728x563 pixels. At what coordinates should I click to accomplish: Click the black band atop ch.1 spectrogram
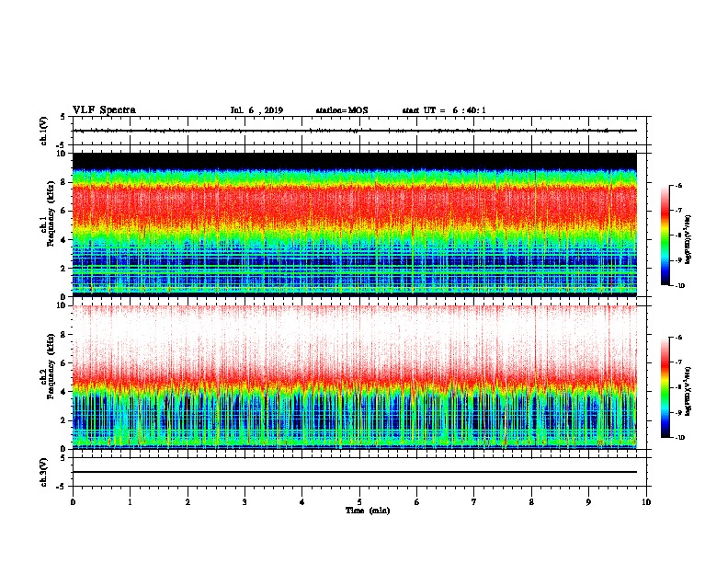click(355, 161)
